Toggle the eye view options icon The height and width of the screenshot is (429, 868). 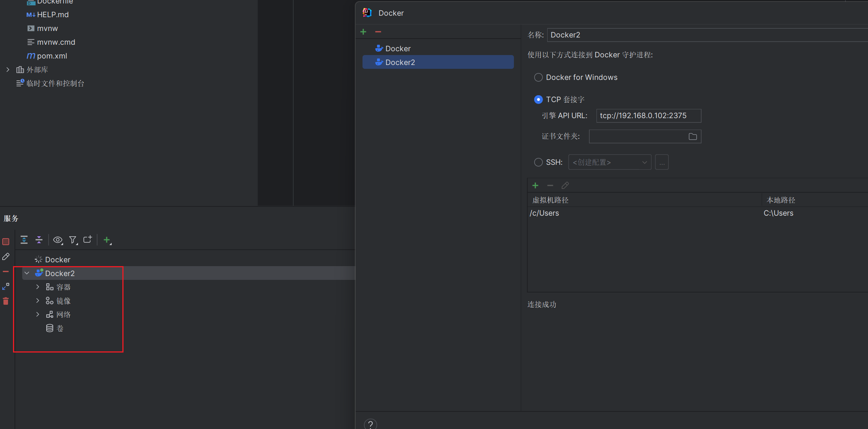[58, 240]
